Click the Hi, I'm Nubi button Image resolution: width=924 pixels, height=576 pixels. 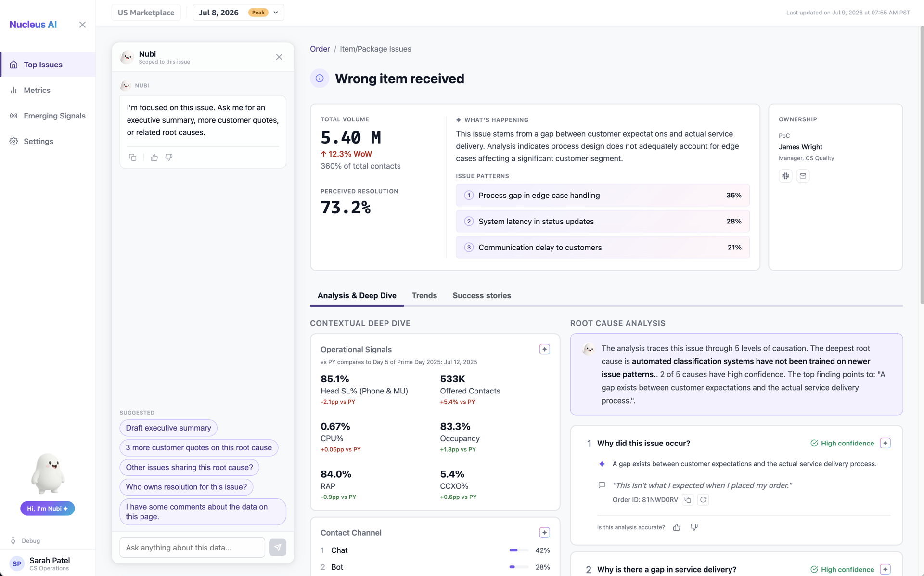coord(47,509)
